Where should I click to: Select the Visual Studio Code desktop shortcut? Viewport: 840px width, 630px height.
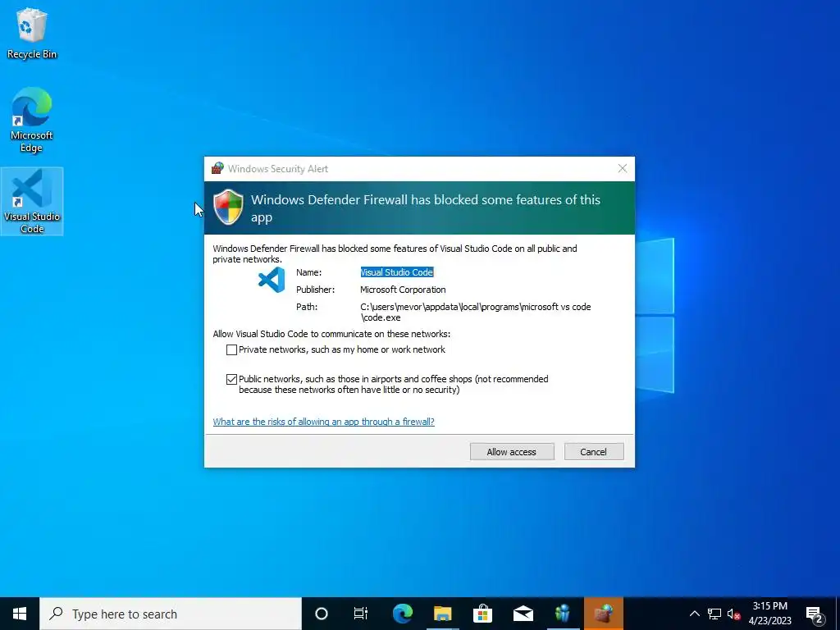click(32, 202)
